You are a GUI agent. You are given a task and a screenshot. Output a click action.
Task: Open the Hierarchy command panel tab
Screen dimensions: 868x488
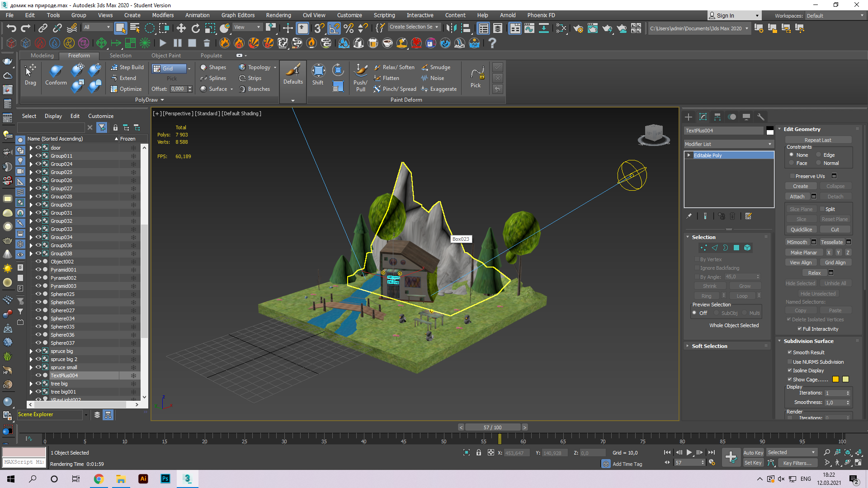[717, 117]
